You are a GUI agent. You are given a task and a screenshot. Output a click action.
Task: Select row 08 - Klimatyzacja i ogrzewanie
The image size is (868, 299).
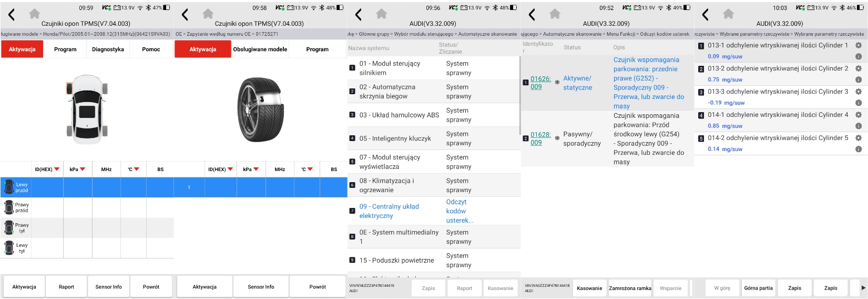[x=434, y=185]
